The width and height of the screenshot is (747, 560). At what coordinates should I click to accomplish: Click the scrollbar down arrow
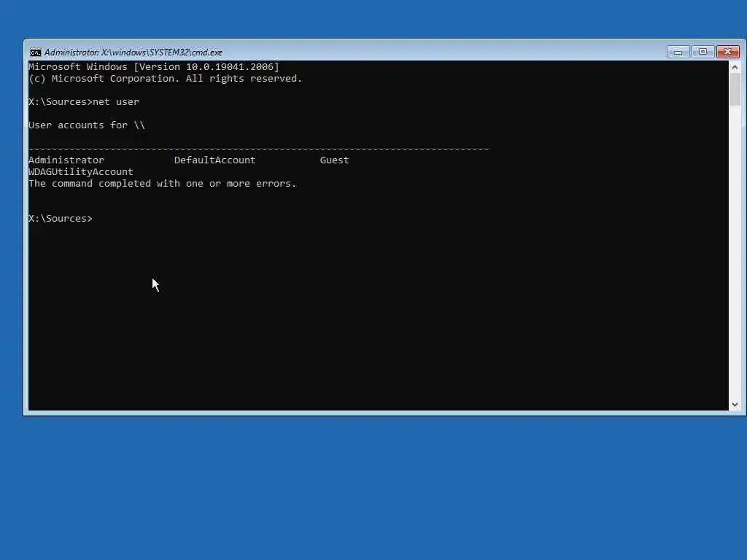(x=735, y=404)
